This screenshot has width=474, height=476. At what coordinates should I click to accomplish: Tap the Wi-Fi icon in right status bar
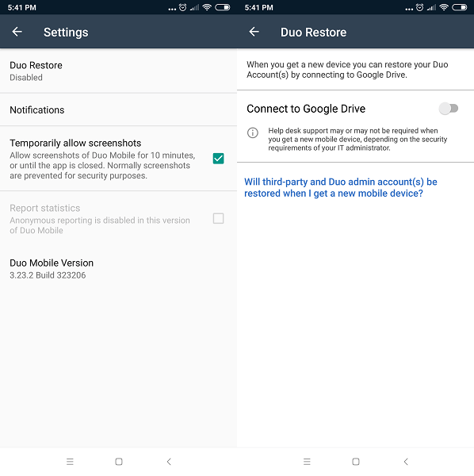click(444, 7)
